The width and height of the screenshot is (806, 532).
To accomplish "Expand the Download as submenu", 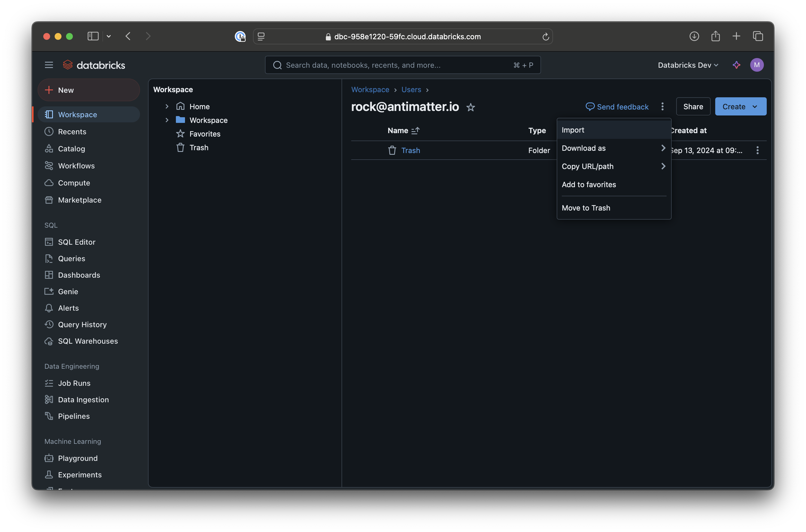I will click(614, 148).
